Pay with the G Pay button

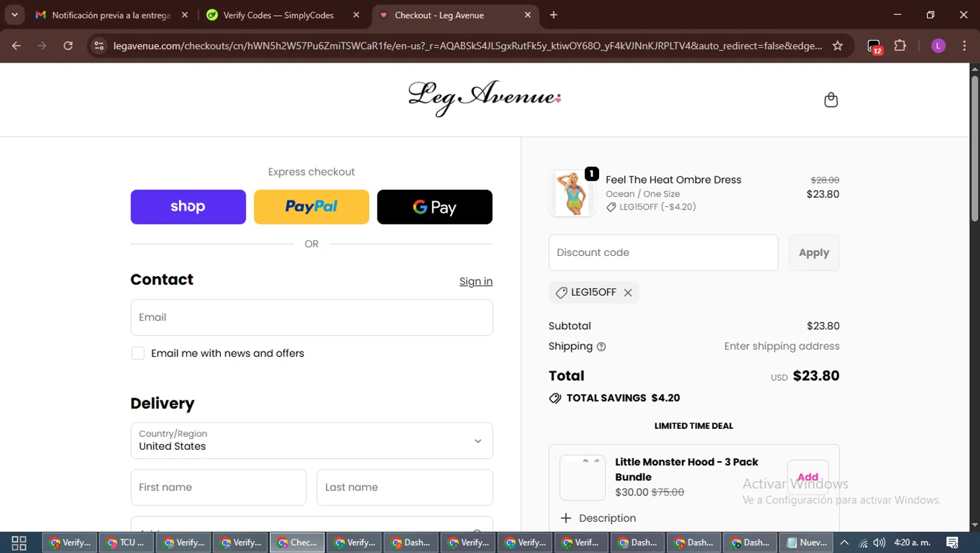point(434,207)
